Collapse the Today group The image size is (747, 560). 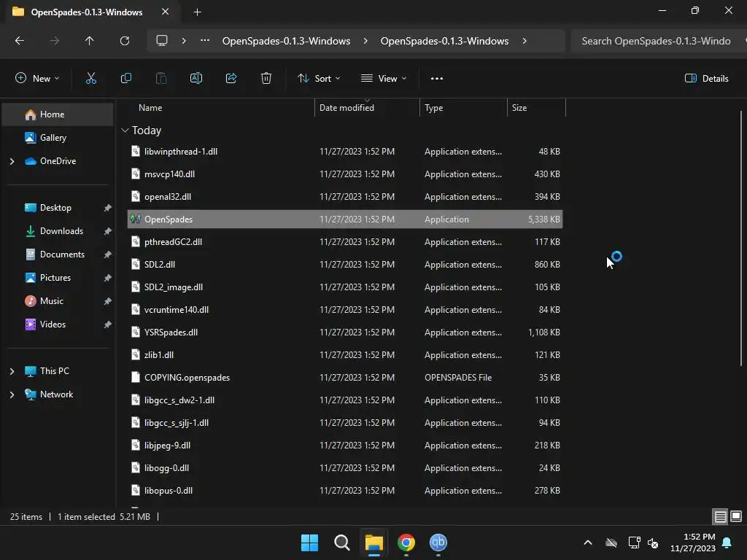[125, 130]
